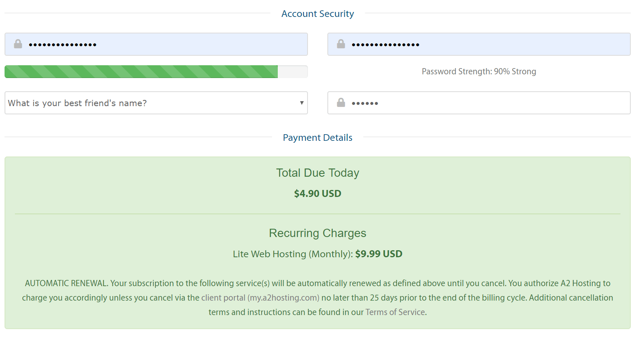Click the Recurring Charges heading
Image resolution: width=644 pixels, height=339 pixels.
click(317, 233)
